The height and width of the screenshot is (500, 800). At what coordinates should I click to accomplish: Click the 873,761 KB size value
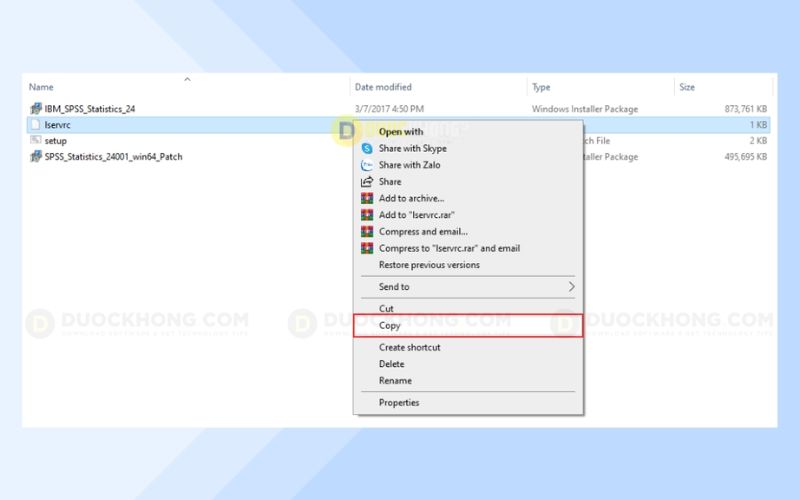coord(745,109)
